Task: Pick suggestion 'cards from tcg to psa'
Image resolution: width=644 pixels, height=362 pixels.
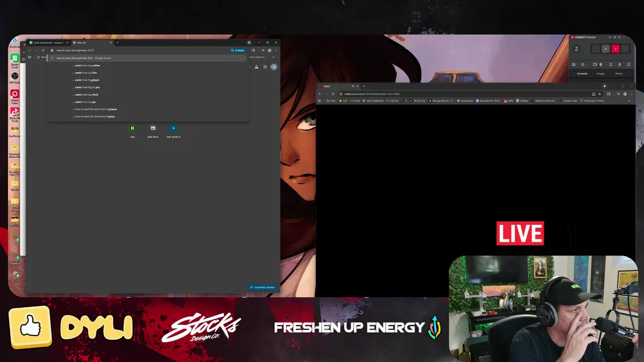Action: (x=148, y=87)
